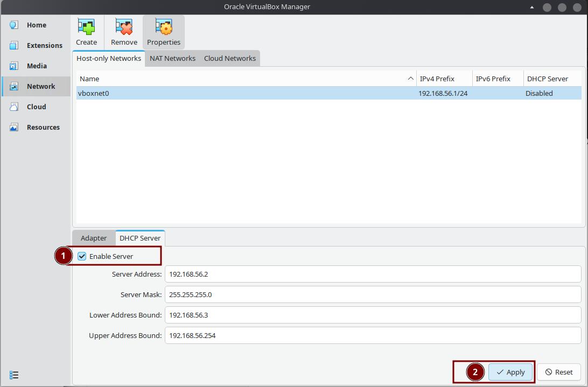Click the Resources sidebar label
The width and height of the screenshot is (588, 387).
(43, 127)
